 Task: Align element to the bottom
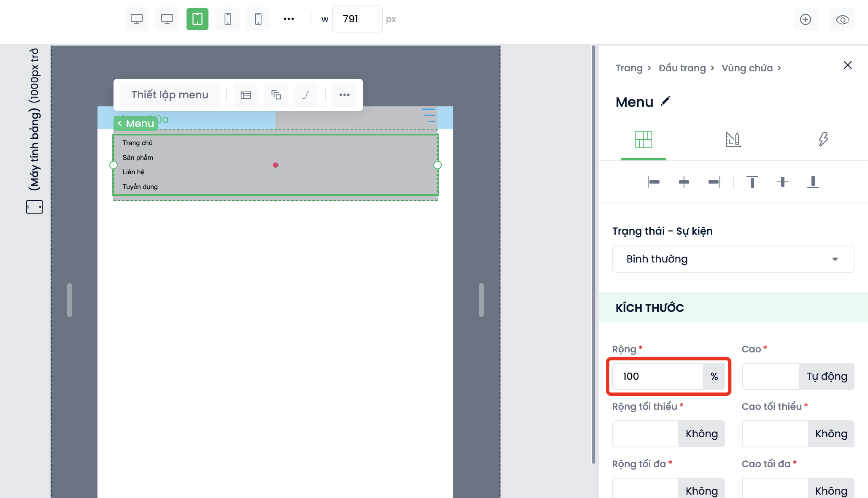click(813, 182)
